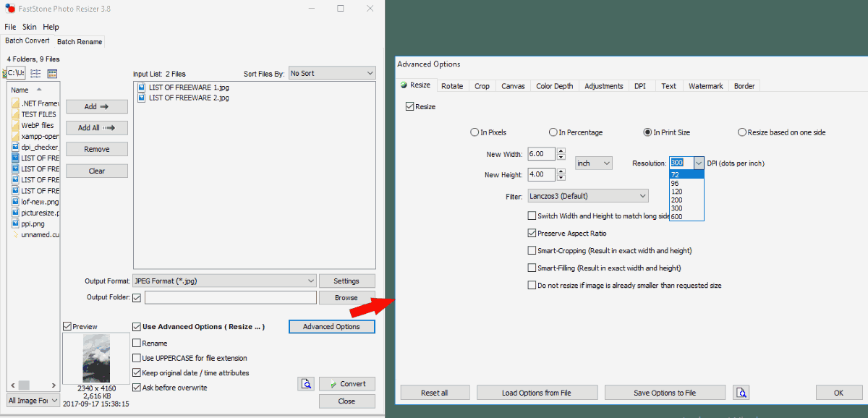868x418 pixels.
Task: Open the File menu
Action: pos(10,27)
